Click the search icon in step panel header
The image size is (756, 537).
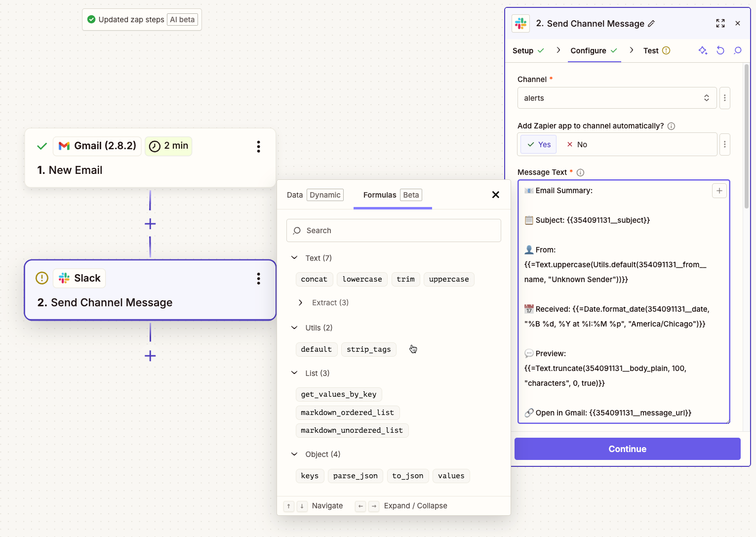click(738, 50)
